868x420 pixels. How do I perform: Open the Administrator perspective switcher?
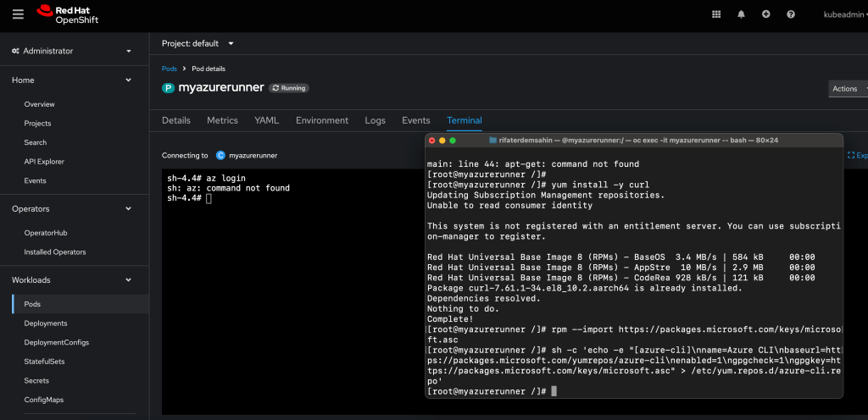click(x=72, y=51)
